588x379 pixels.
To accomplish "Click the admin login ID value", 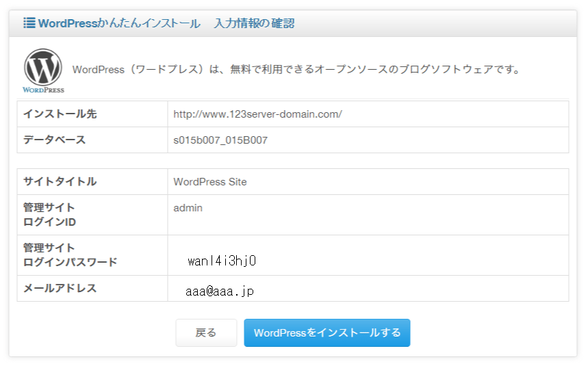I will [x=188, y=208].
